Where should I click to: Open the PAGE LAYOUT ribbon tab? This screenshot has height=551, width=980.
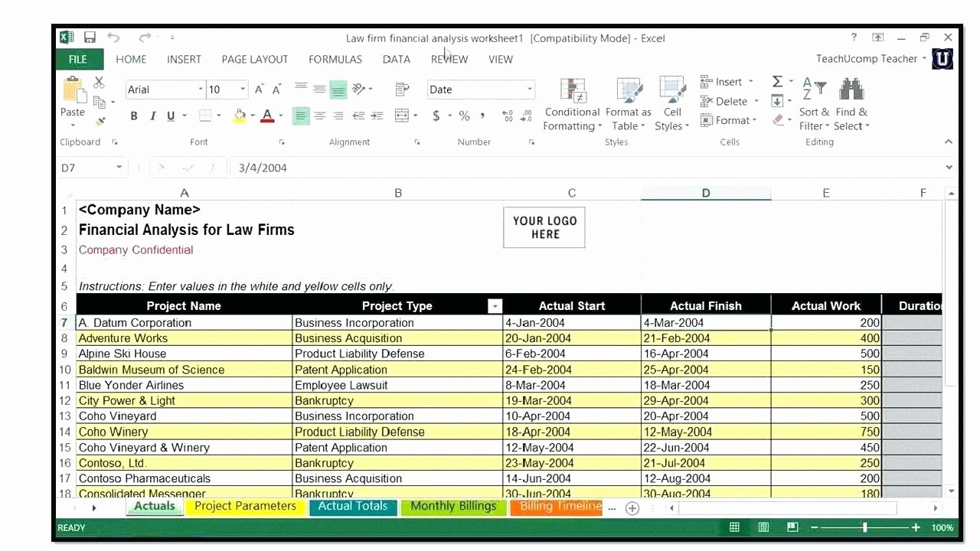pos(255,59)
